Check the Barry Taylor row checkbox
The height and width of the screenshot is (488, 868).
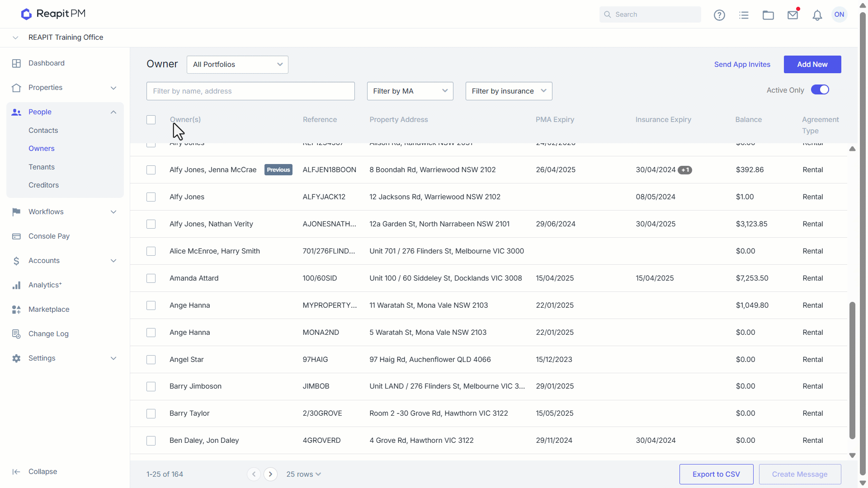151,413
